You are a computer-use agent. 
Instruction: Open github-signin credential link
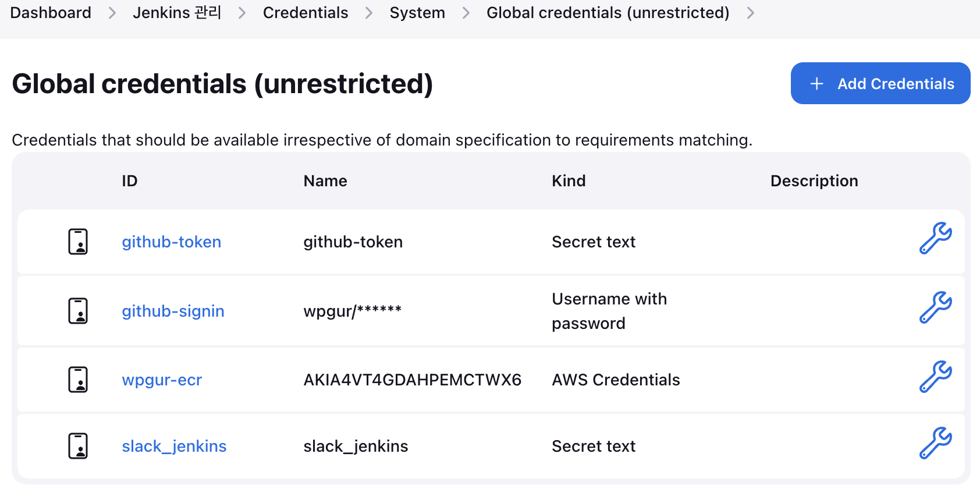[173, 311]
